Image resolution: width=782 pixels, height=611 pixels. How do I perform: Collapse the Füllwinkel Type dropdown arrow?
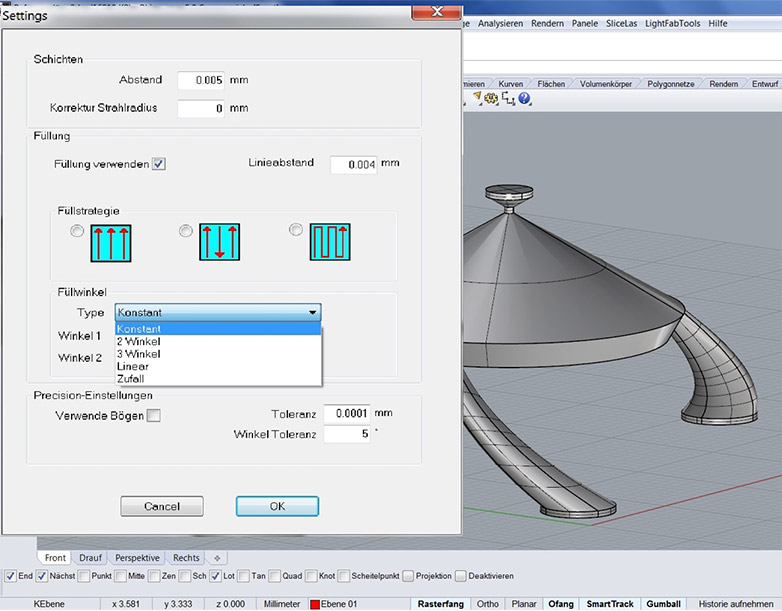(313, 313)
